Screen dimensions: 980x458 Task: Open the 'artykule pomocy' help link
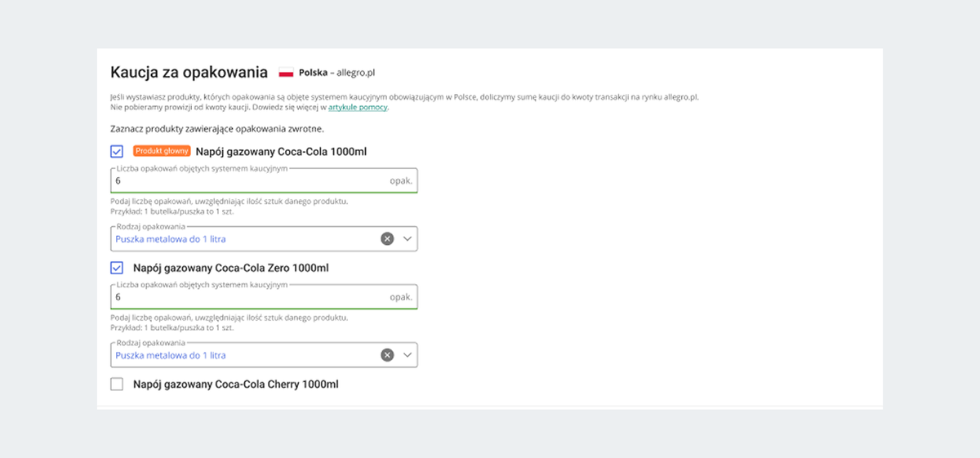[358, 107]
